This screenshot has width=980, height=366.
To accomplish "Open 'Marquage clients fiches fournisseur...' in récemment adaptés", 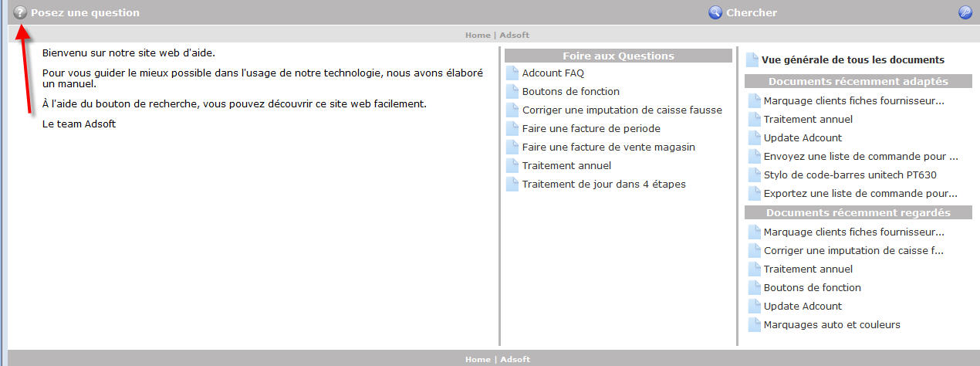I will (x=854, y=101).
